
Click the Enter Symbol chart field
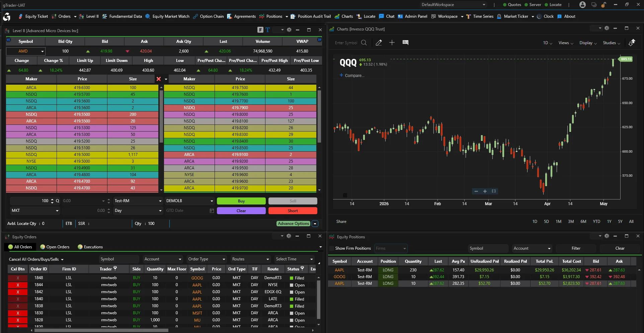(346, 43)
